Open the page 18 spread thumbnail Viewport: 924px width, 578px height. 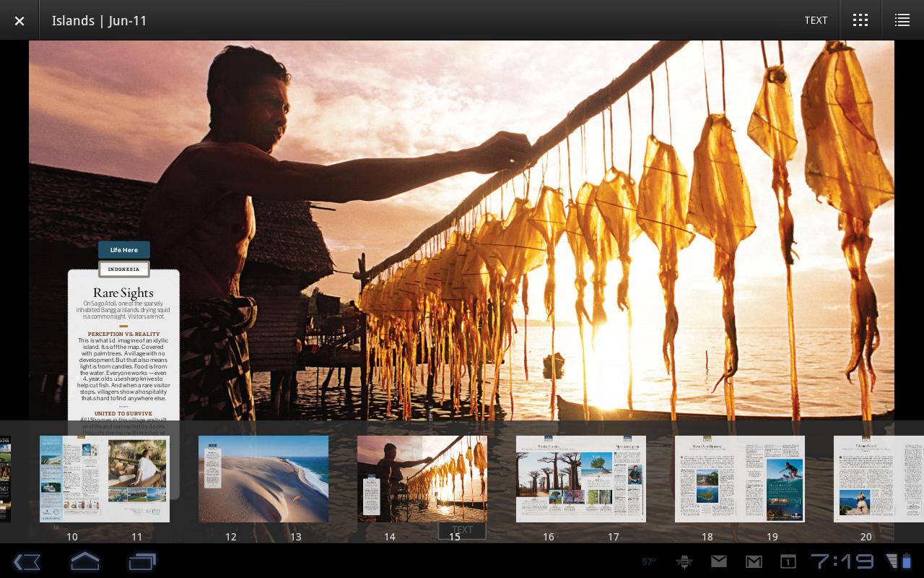pyautogui.click(x=707, y=479)
